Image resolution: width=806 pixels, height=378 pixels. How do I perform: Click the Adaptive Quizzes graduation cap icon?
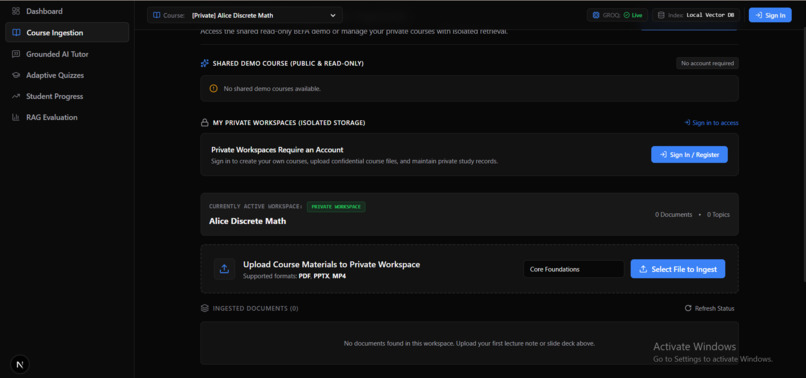pyautogui.click(x=16, y=75)
